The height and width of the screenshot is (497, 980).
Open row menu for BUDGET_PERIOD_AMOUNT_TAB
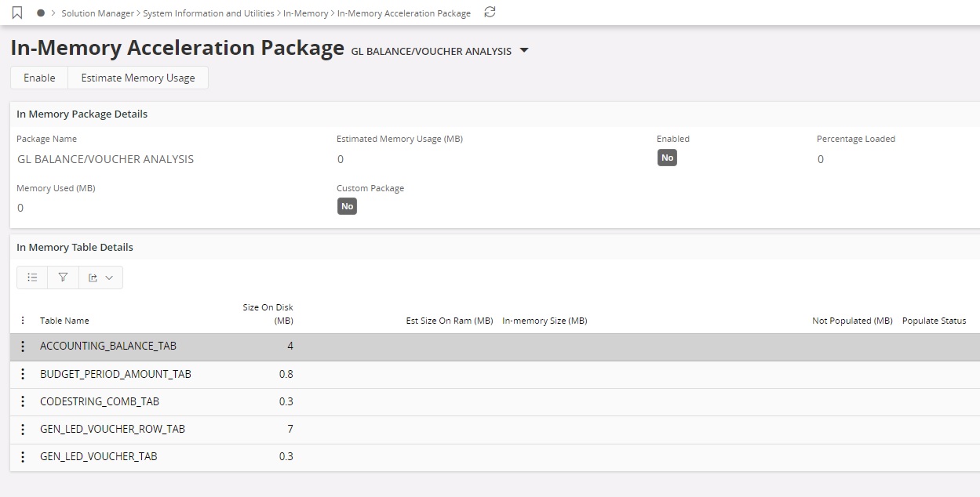point(23,374)
